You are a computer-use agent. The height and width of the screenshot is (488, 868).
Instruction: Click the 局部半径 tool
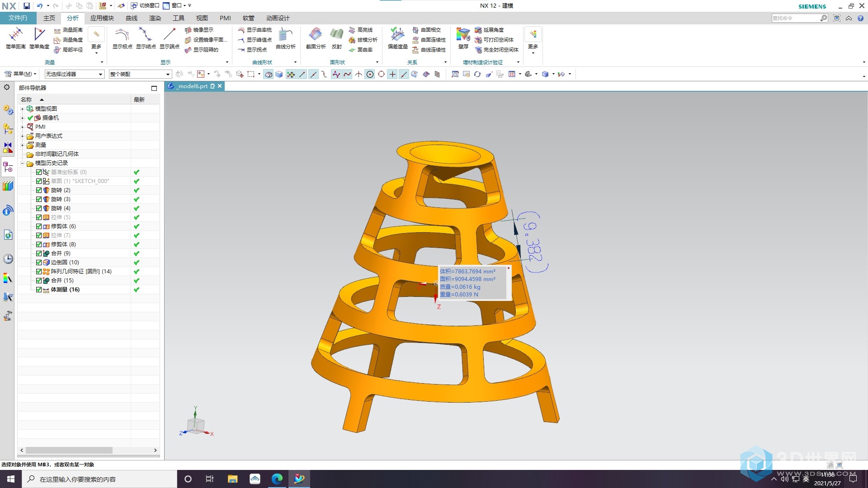[68, 50]
